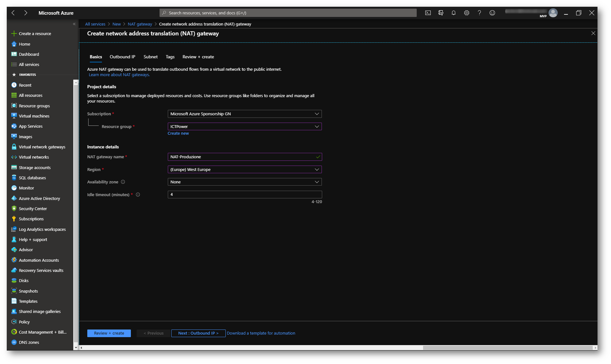Click the horizontal scrollbar at the bottom
The image size is (611, 364).
[508, 348]
